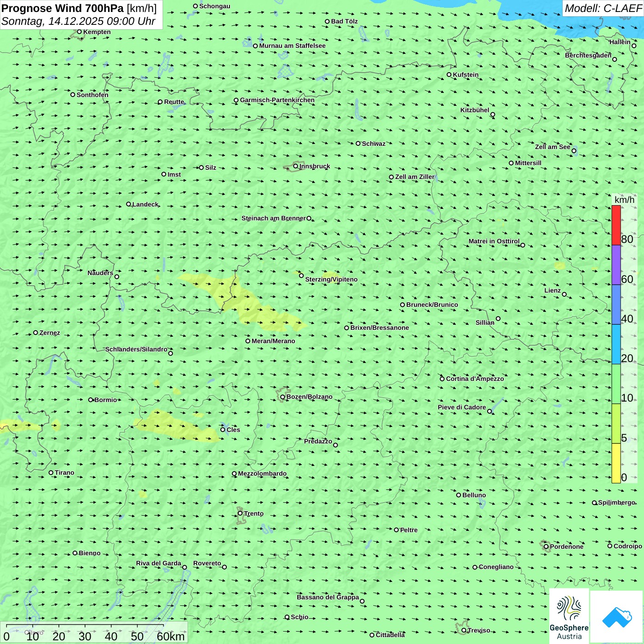Select the Riva del Garda label
644x644 pixels.
click(159, 563)
